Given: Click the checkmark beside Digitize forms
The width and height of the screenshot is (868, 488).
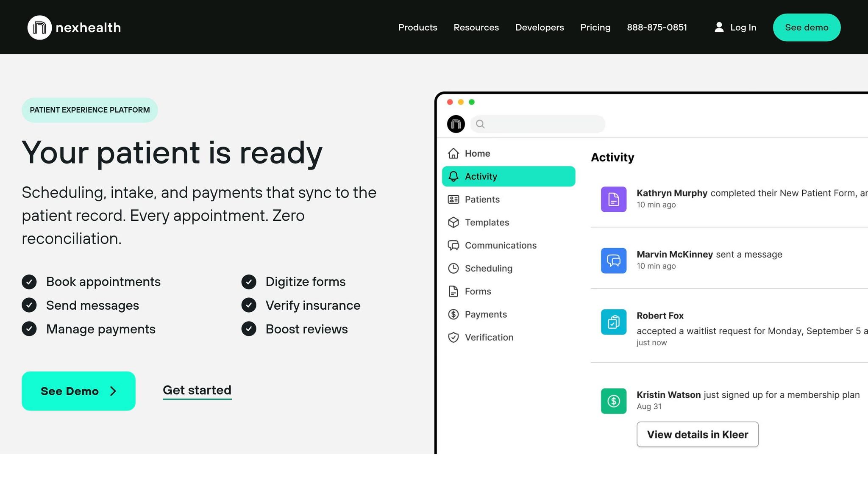Looking at the screenshot, I should 249,282.
